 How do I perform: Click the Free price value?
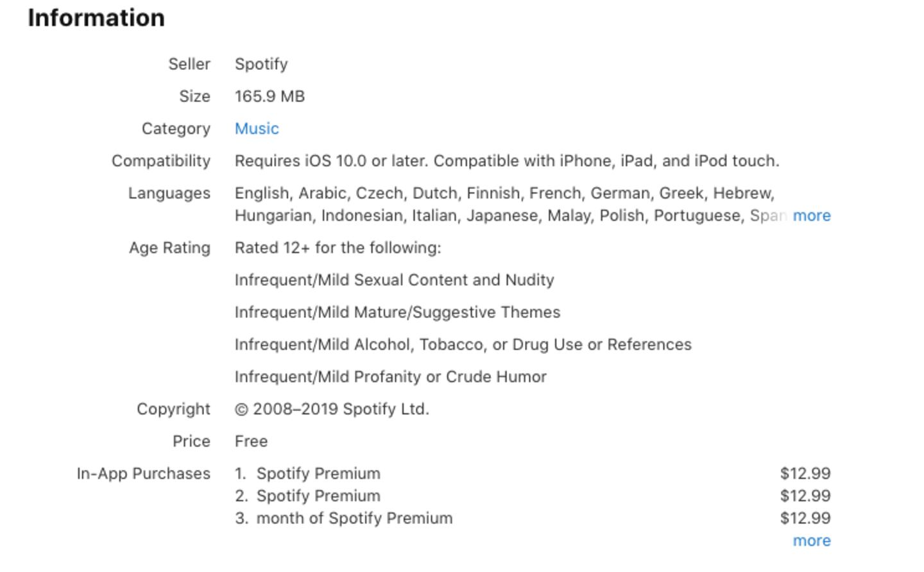click(251, 441)
